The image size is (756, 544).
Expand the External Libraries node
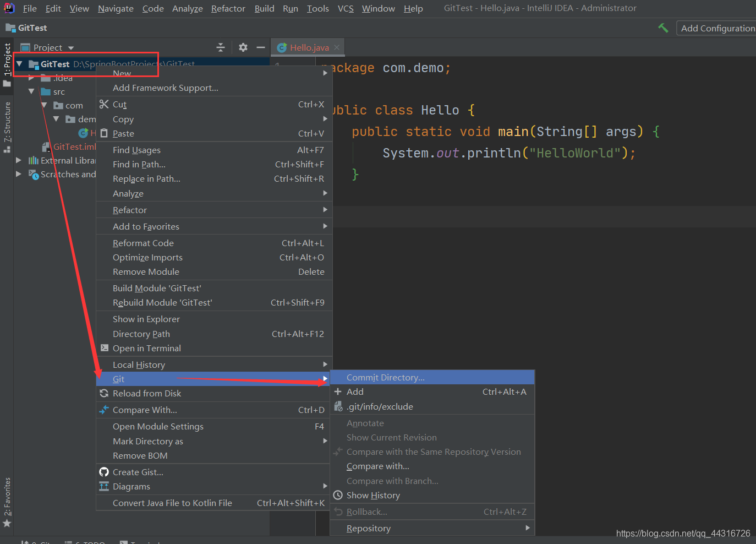[x=19, y=160]
